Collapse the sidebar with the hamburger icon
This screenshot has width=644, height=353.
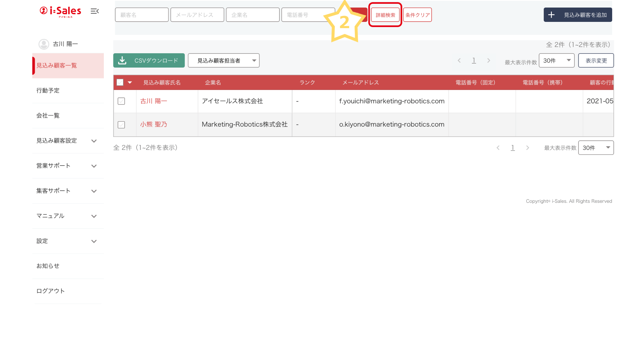(x=94, y=11)
